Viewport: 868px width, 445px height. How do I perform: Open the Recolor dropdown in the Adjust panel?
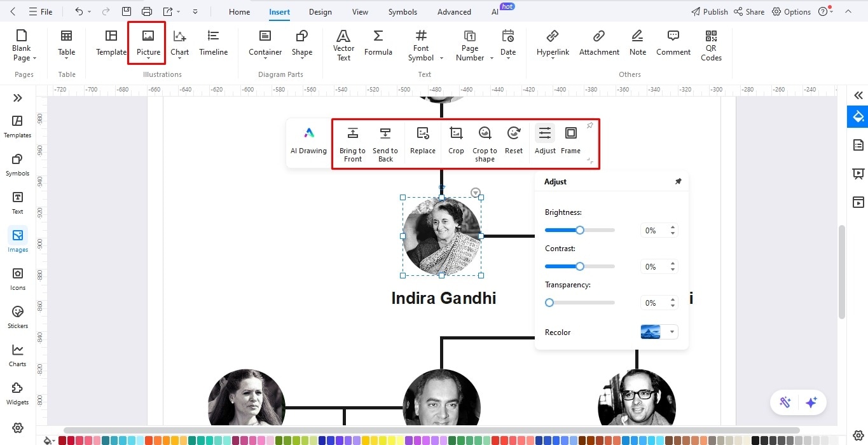click(671, 331)
